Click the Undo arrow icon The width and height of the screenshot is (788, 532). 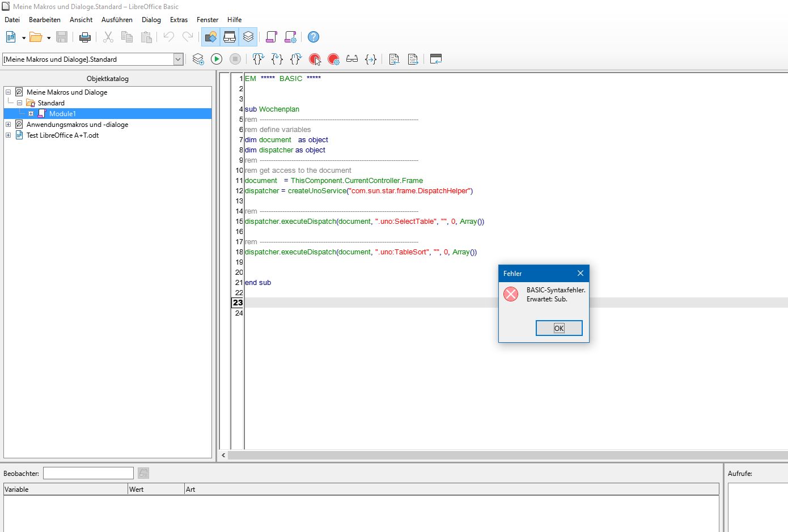(x=169, y=37)
